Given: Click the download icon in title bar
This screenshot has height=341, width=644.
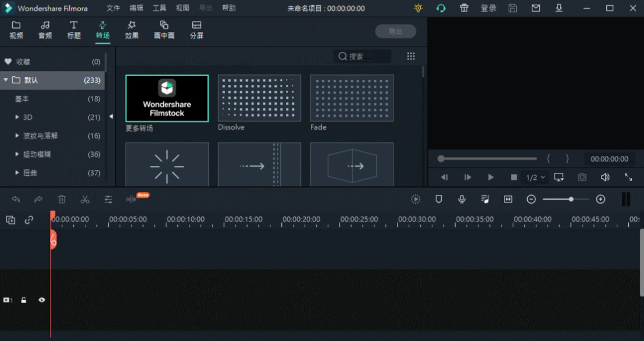Looking at the screenshot, I should pos(559,8).
